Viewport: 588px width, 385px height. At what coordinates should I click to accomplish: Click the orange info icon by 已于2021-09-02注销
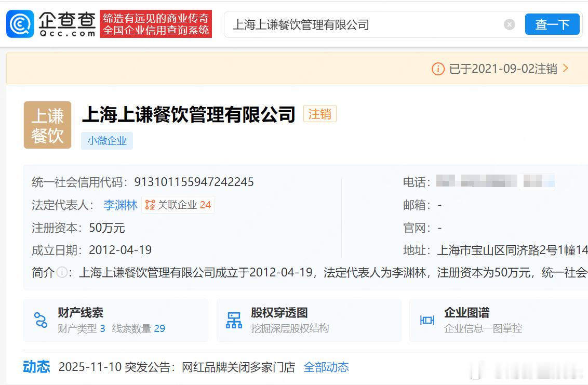pyautogui.click(x=438, y=69)
